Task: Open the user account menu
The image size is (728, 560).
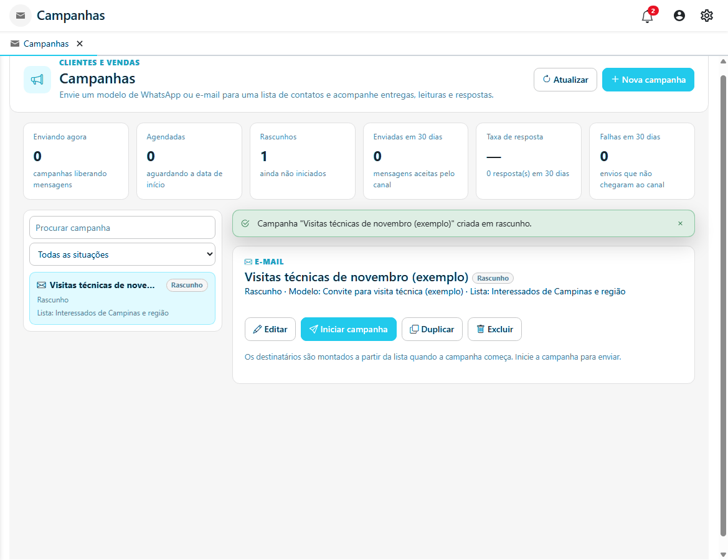Action: point(679,16)
